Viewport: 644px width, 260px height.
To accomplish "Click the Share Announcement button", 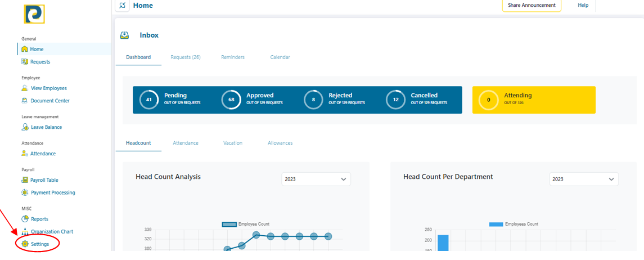I will [x=532, y=6].
